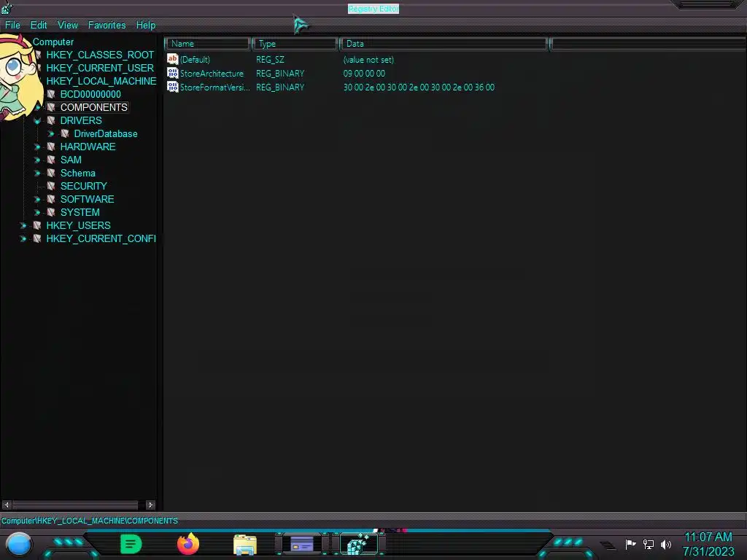Expand the HKEY_USERS hive
Image resolution: width=747 pixels, height=560 pixels.
[23, 226]
